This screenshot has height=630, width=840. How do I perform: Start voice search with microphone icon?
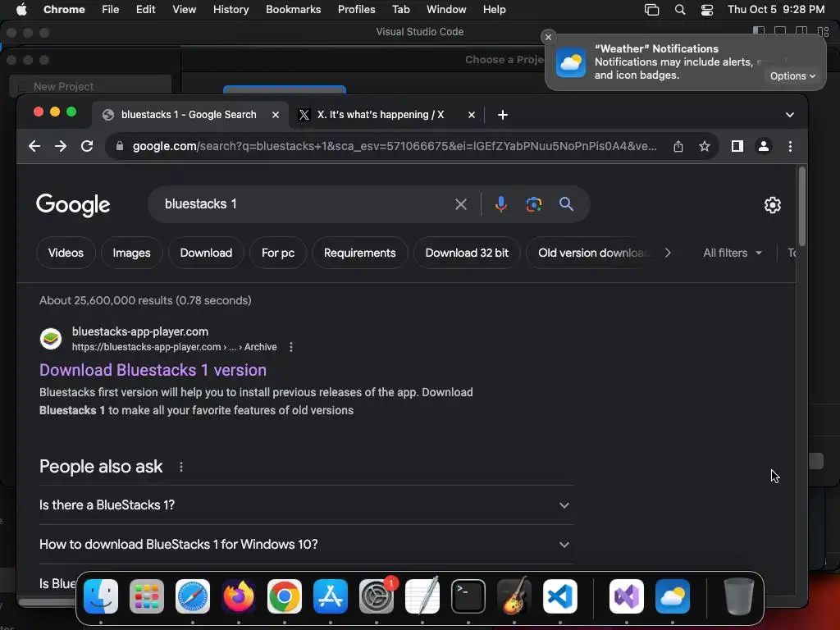(x=501, y=204)
